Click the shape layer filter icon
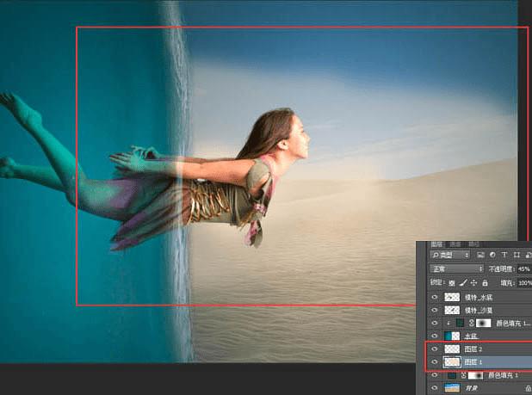The height and width of the screenshot is (395, 532). click(x=515, y=256)
